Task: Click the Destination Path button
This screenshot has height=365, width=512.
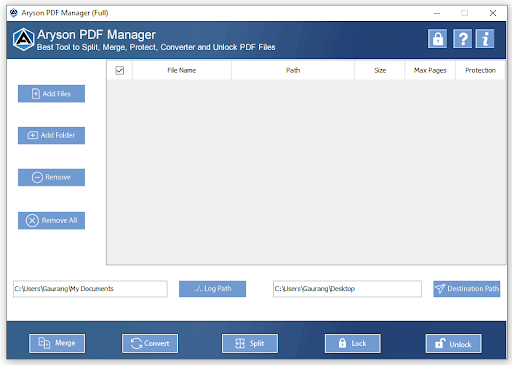Action: (x=467, y=289)
